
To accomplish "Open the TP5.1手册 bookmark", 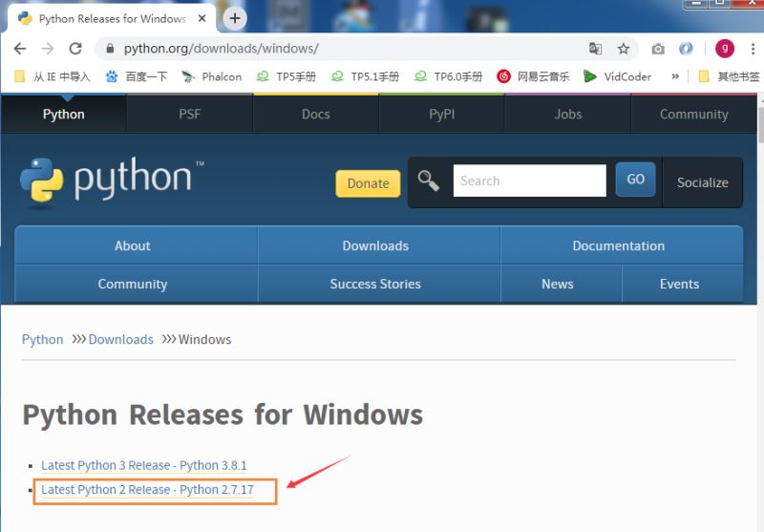I will (365, 76).
